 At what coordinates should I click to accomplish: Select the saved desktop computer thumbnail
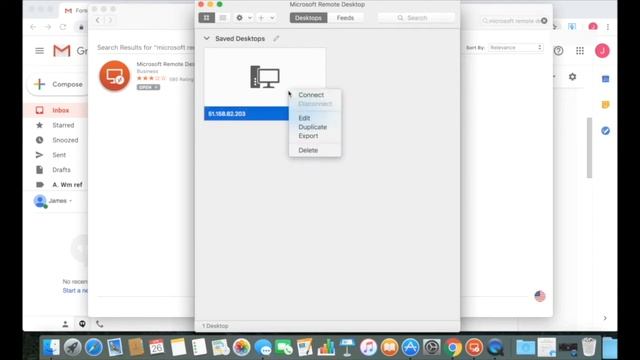click(265, 77)
